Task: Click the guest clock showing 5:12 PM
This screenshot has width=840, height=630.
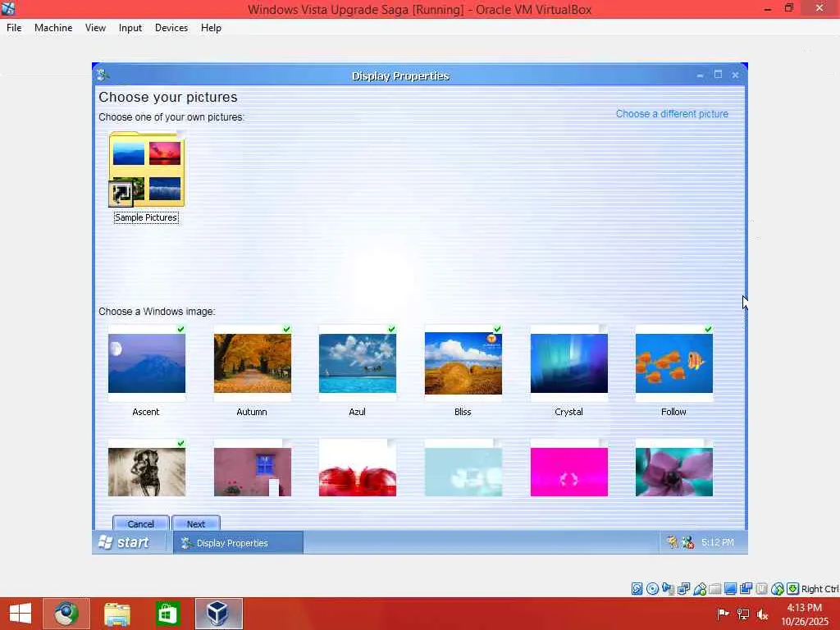Action: (x=718, y=542)
